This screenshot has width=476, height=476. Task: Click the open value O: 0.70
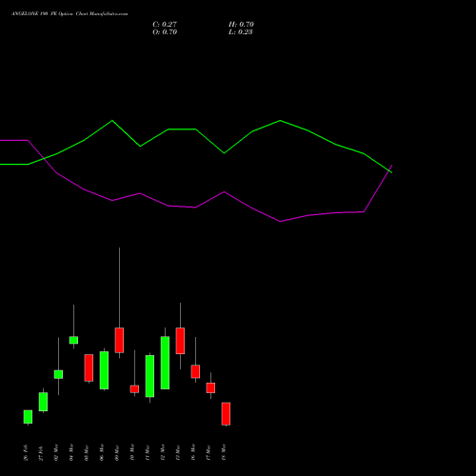click(165, 32)
